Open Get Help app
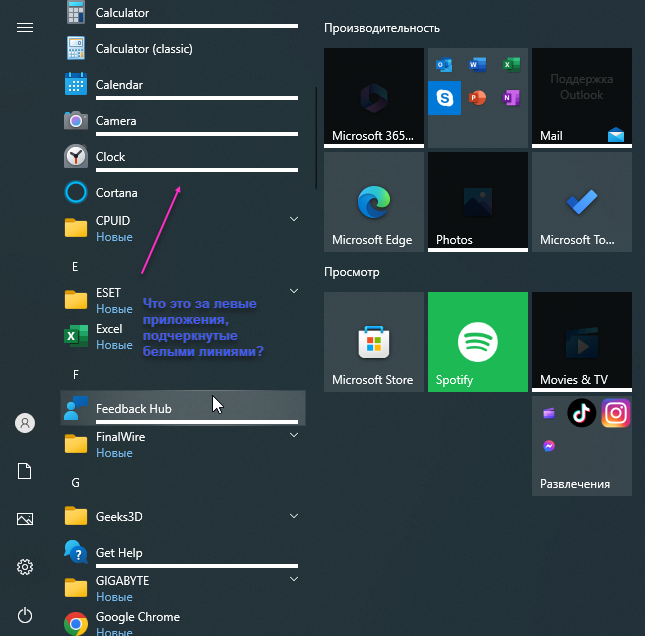645x636 pixels. click(x=183, y=552)
